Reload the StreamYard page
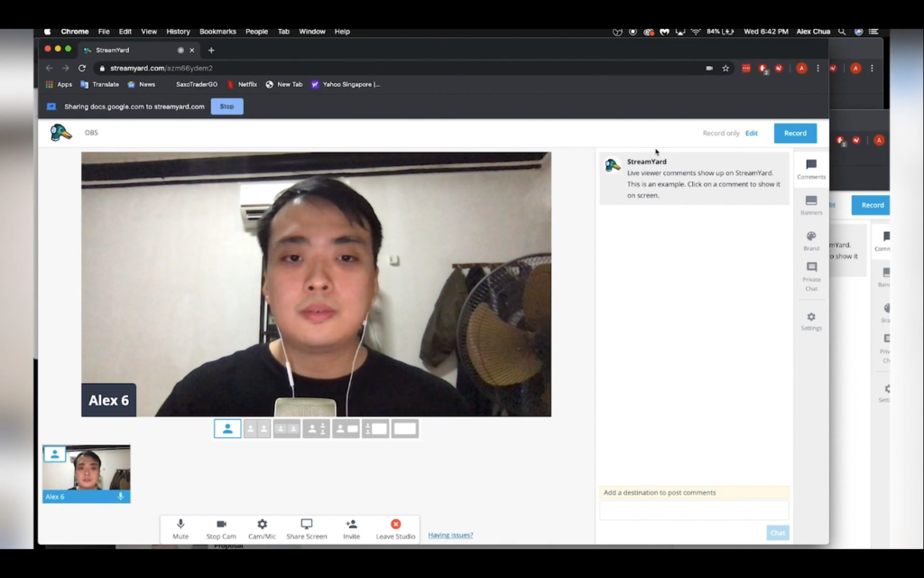The width and height of the screenshot is (924, 578). point(82,69)
